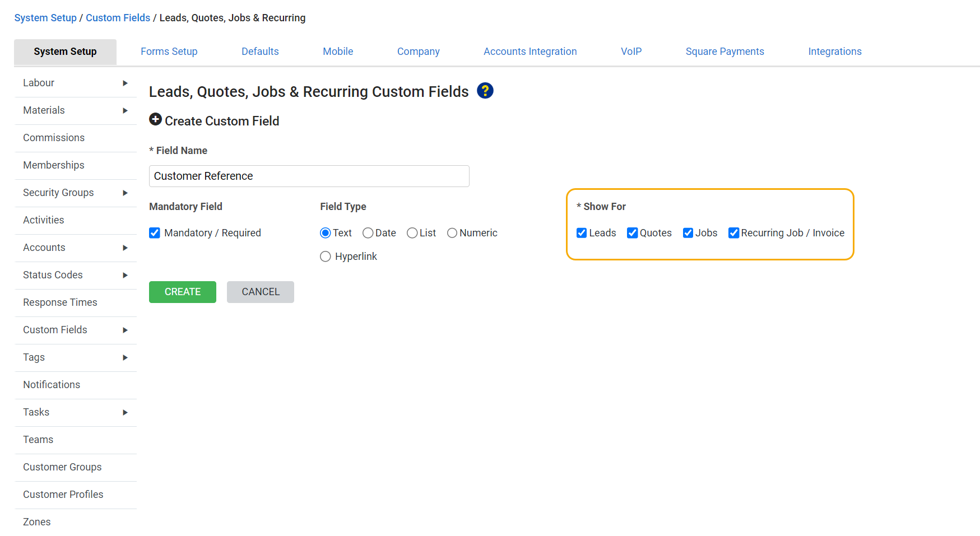Select the Text field type radio
This screenshot has width=980, height=536.
(326, 233)
